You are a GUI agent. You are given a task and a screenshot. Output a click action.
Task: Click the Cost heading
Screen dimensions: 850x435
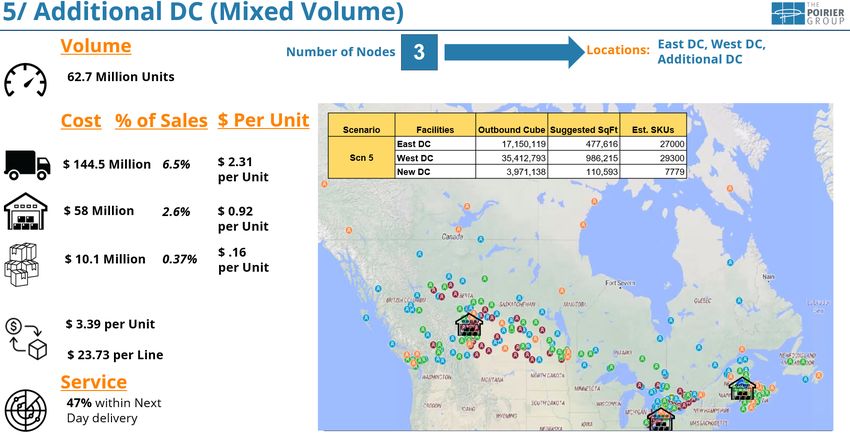(81, 120)
